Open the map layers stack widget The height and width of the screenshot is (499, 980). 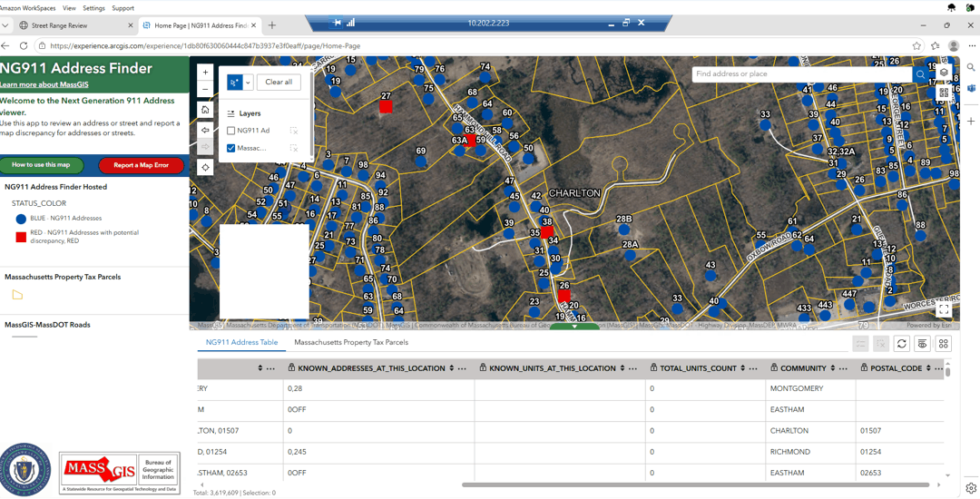point(944,73)
